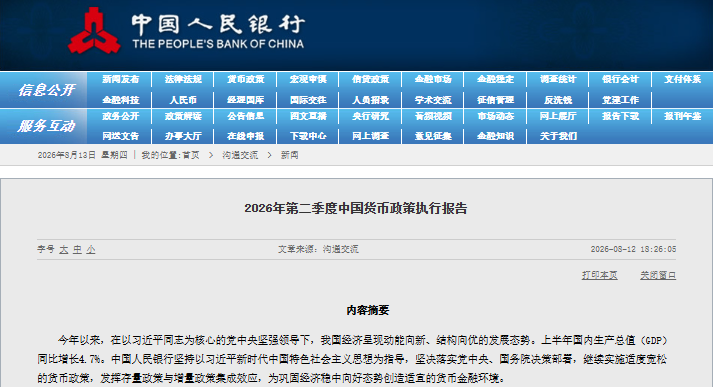Viewport: 716px width, 387px height.
Task: Go to the 调查统计 section
Action: point(558,79)
